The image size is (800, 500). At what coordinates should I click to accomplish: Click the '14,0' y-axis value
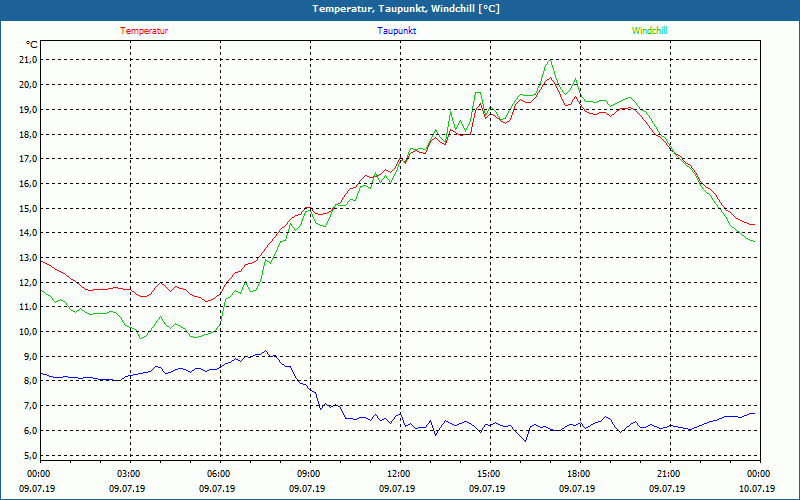pos(29,233)
